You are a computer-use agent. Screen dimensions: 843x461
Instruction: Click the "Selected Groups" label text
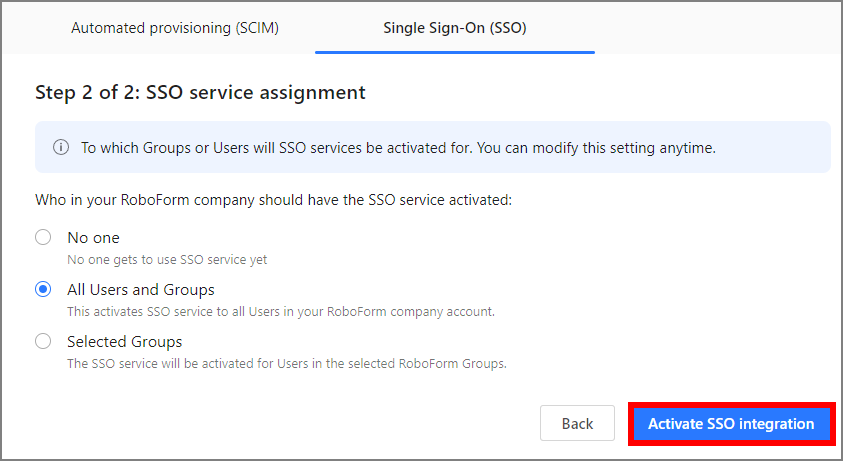point(124,342)
